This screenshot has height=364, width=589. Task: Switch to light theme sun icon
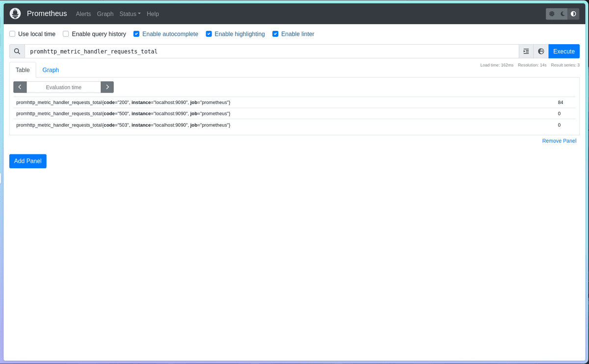tap(552, 14)
